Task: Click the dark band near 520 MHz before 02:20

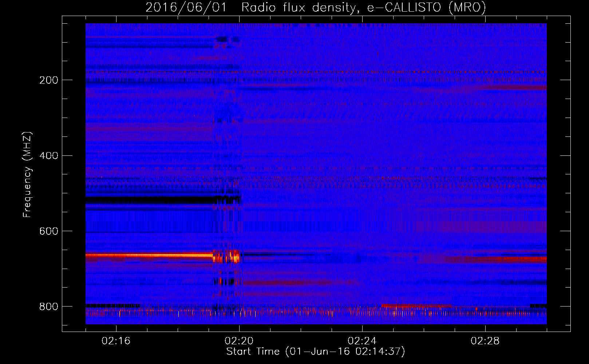Action: pos(149,200)
